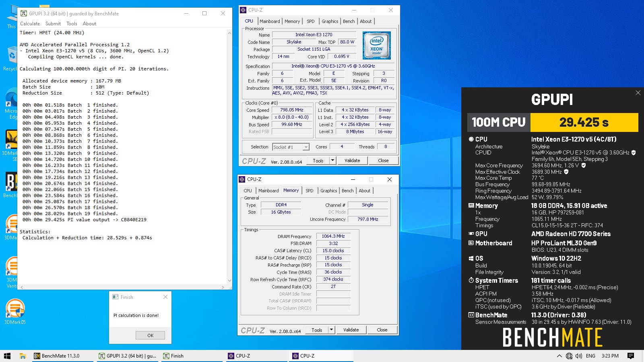
Task: Click the verified shield next to CPUID
Action: click(x=634, y=153)
